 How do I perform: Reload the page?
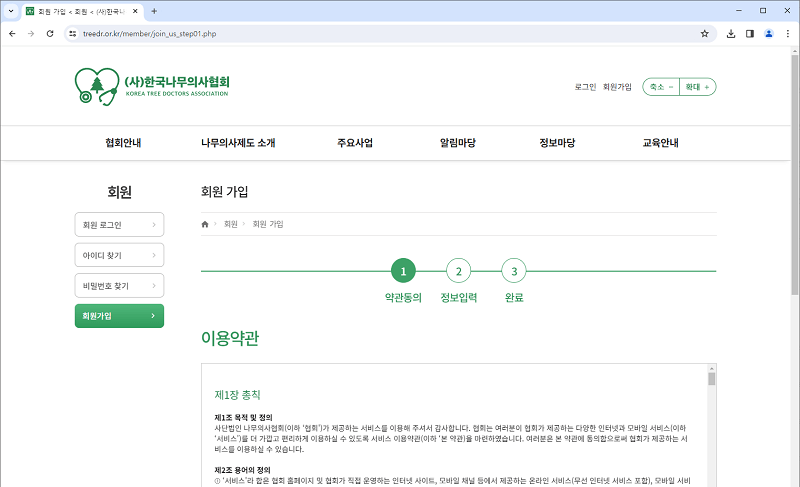point(50,34)
